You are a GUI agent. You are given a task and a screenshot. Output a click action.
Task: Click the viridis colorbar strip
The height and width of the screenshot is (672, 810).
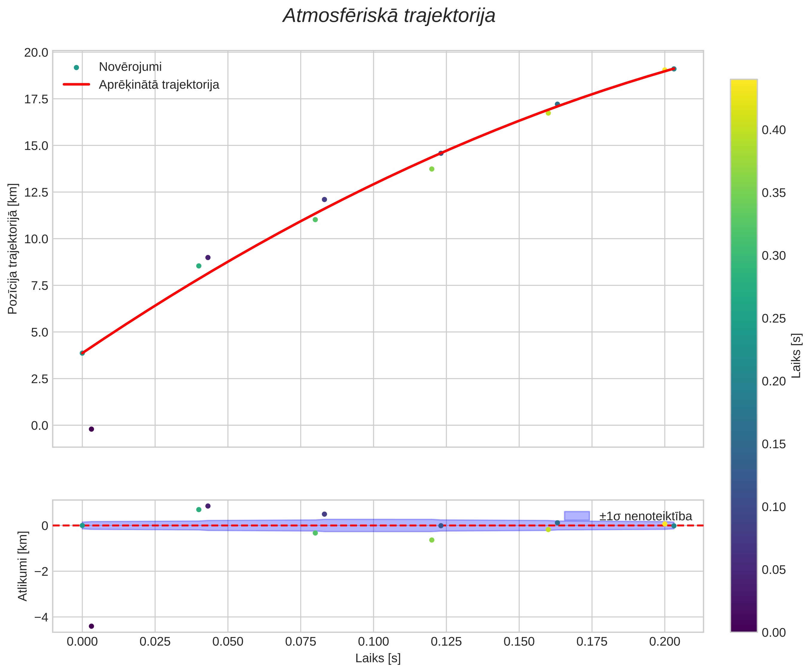coord(744,356)
